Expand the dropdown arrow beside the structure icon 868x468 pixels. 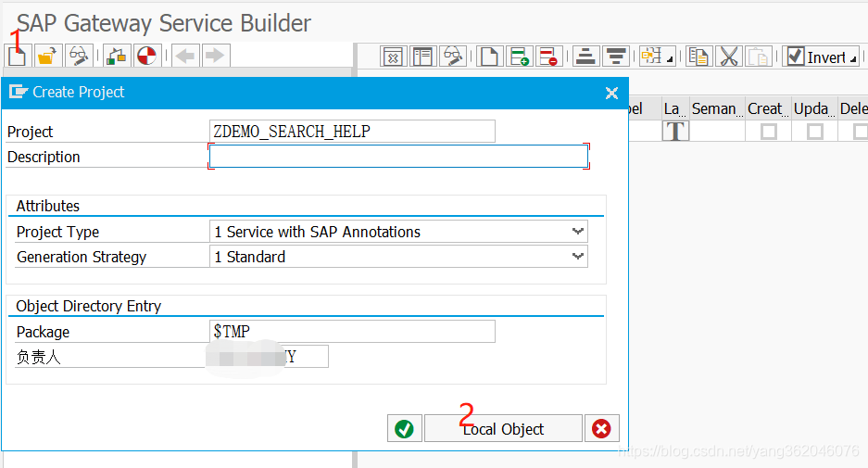point(670,58)
